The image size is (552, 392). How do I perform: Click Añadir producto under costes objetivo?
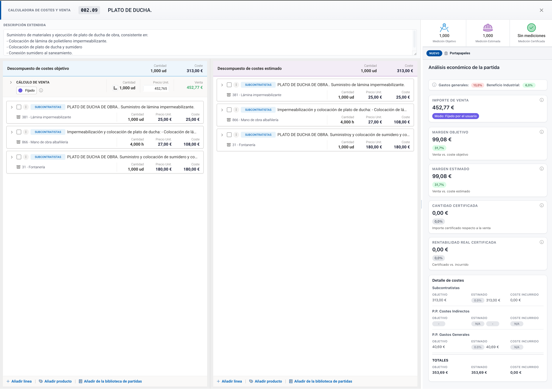coord(55,381)
